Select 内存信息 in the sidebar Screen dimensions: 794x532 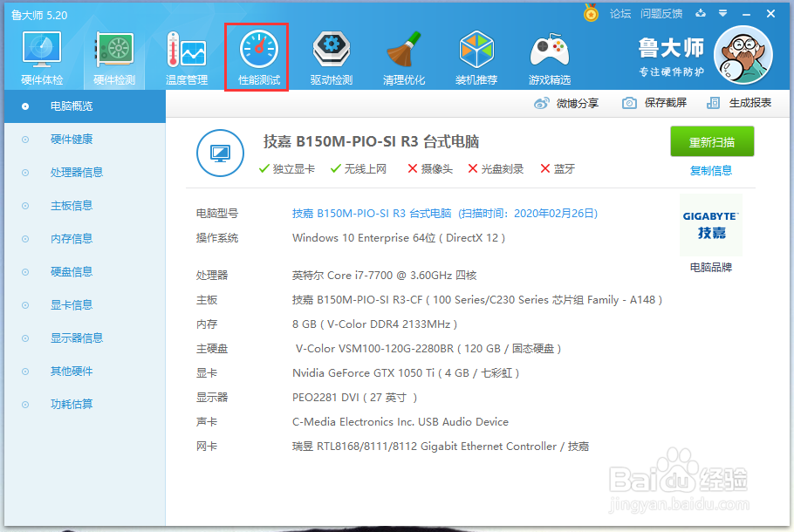(86, 238)
